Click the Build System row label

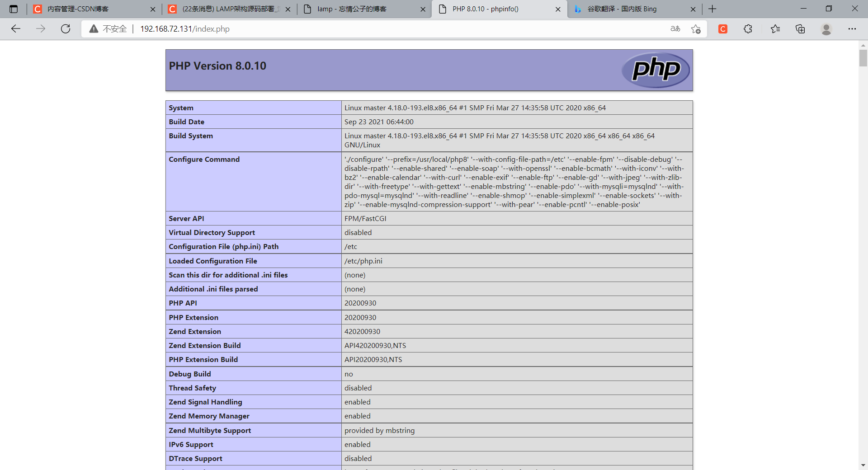click(191, 136)
